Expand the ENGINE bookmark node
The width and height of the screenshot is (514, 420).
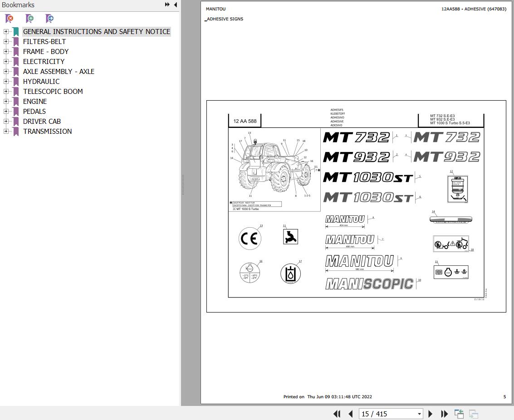6,101
